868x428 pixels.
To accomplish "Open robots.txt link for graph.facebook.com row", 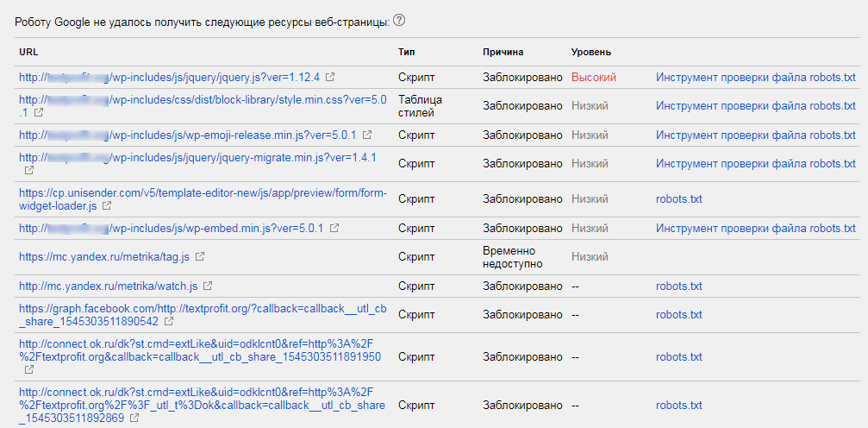I will [x=679, y=315].
